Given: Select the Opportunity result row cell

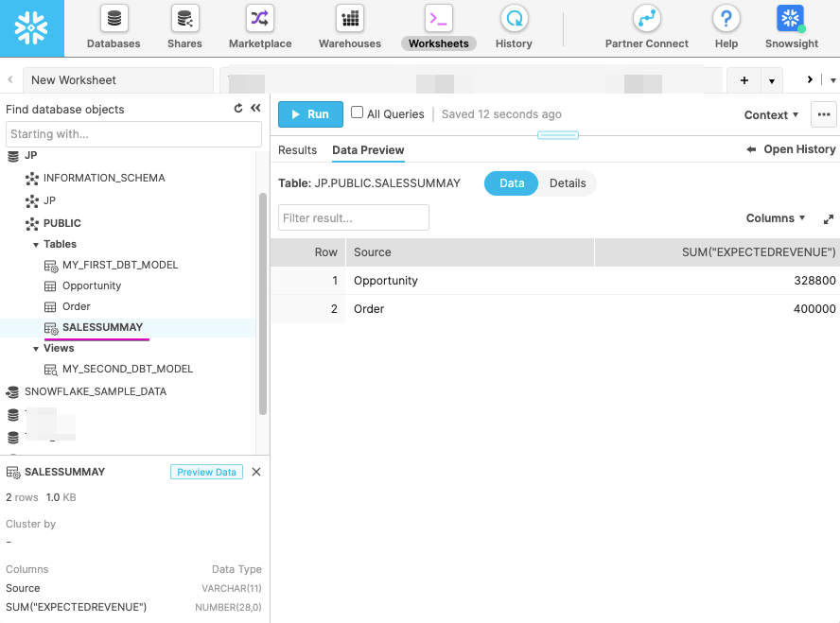Looking at the screenshot, I should [x=470, y=281].
